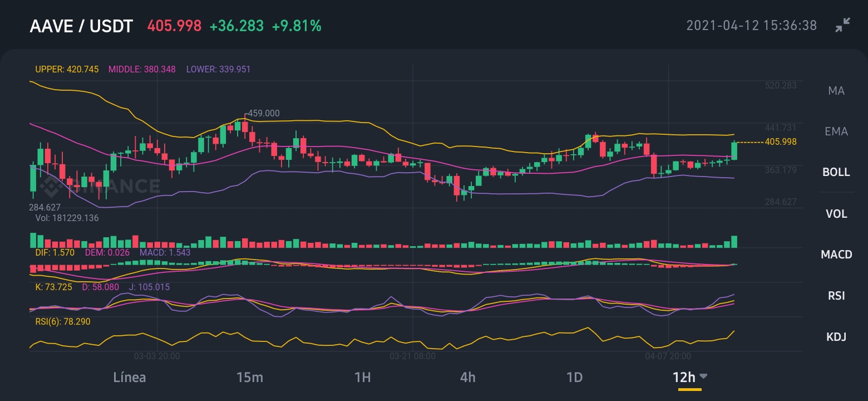Switch to the Línea chart view

pyautogui.click(x=130, y=377)
